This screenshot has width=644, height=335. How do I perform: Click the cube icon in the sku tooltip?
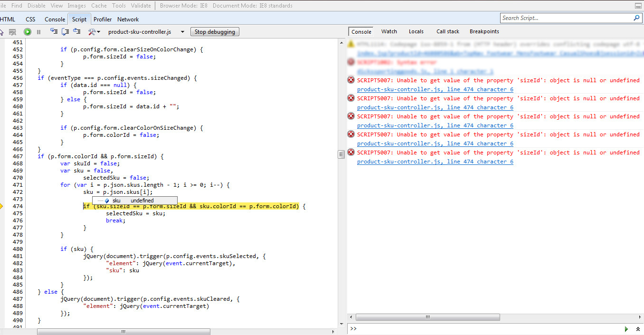point(107,201)
